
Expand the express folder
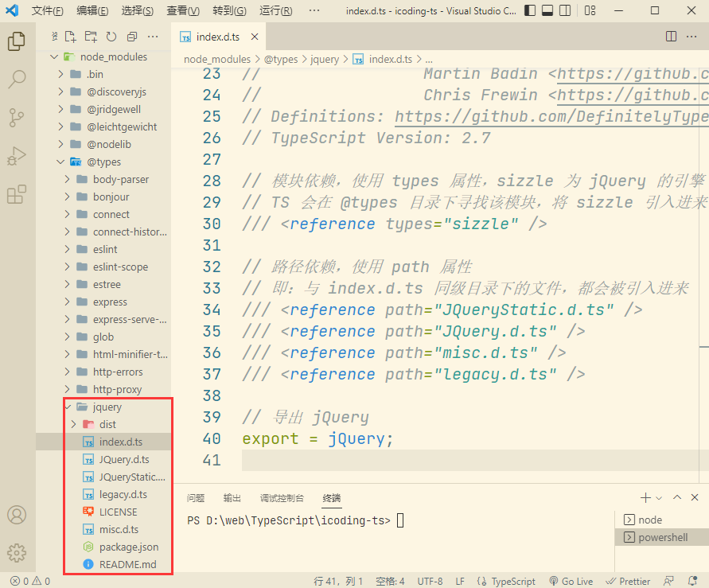[103, 302]
